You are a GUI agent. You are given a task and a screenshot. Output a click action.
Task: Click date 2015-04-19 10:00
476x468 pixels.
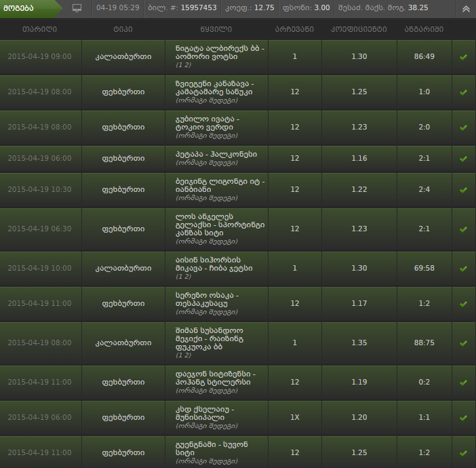(40, 268)
